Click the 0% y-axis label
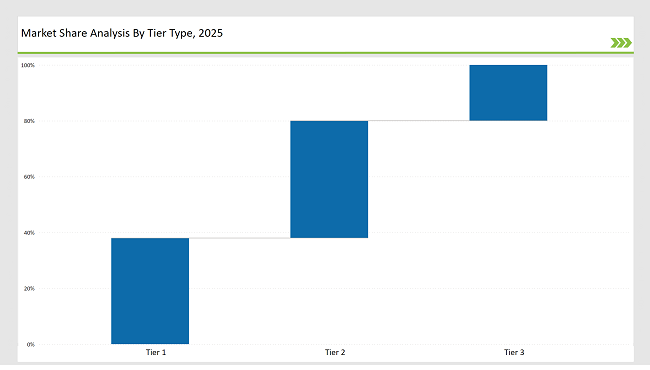 31,344
